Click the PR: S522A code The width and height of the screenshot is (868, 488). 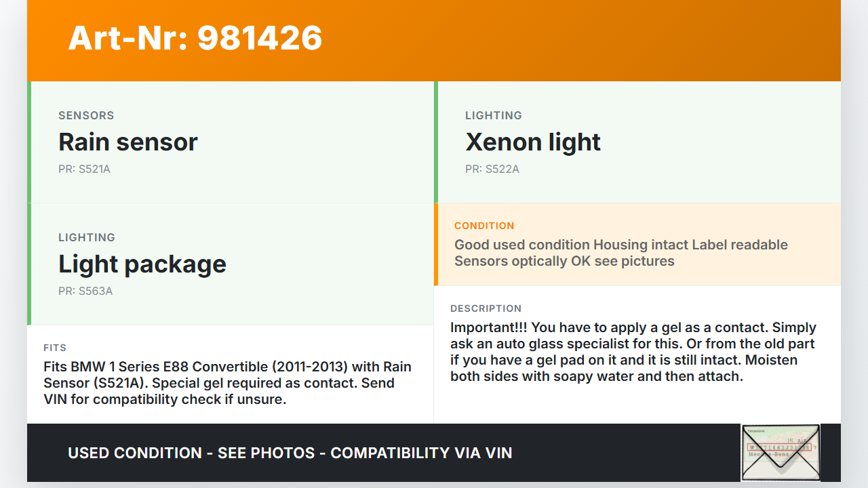(492, 169)
